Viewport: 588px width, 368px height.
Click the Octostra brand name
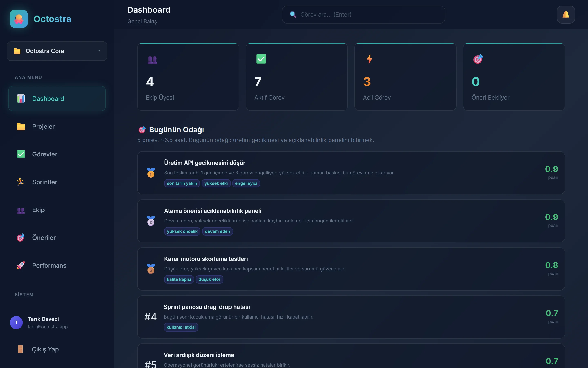click(52, 19)
